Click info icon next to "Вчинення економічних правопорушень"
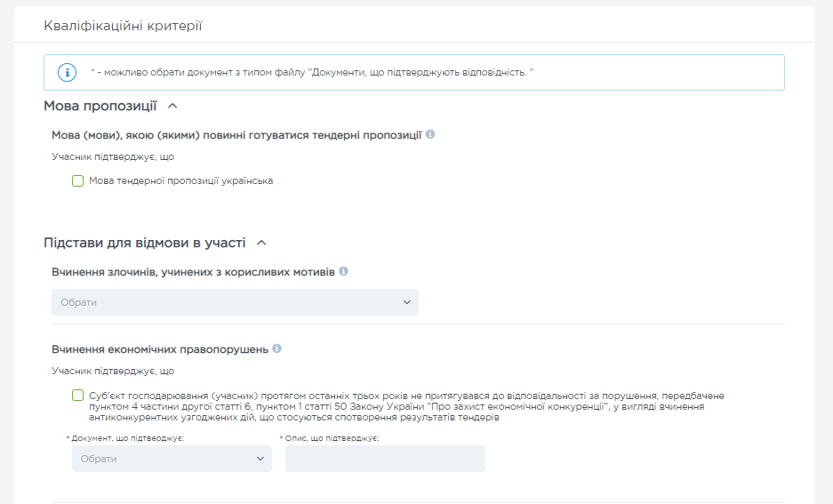Image resolution: width=833 pixels, height=504 pixels. 276,349
